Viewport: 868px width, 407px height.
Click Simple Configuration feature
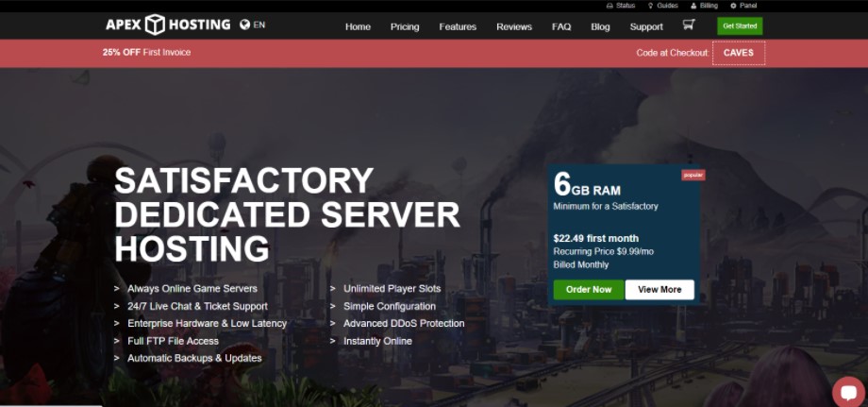(389, 306)
